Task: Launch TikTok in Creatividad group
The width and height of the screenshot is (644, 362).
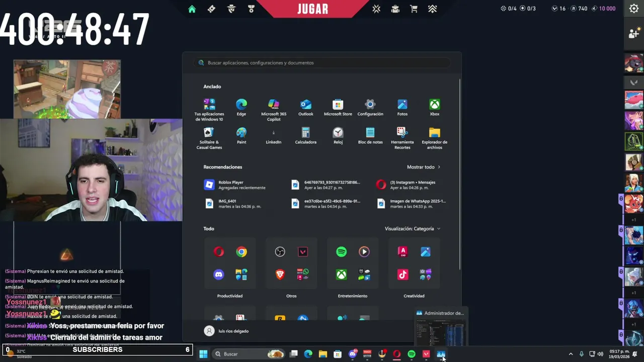Action: tap(403, 275)
